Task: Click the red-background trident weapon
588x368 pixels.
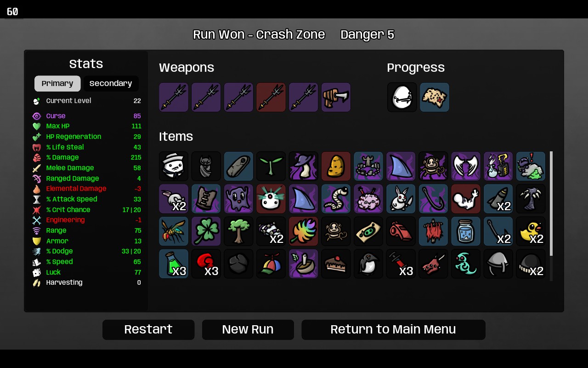Action: (271, 97)
